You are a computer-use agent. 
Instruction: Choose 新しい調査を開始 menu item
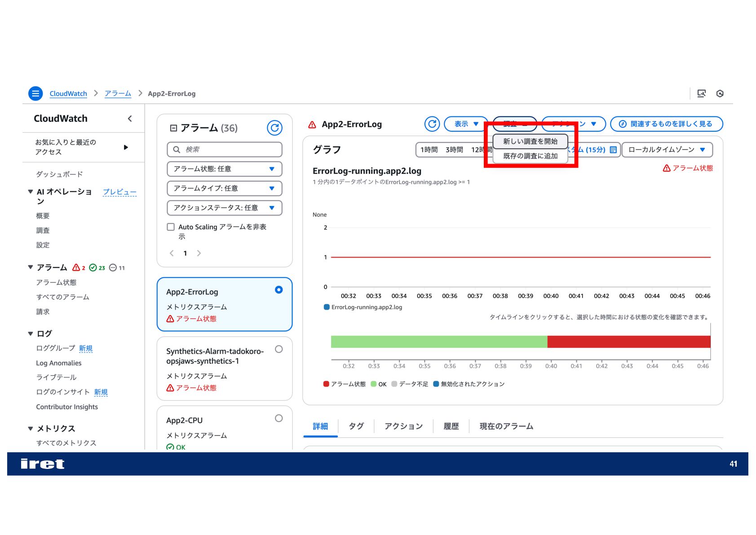(x=531, y=141)
